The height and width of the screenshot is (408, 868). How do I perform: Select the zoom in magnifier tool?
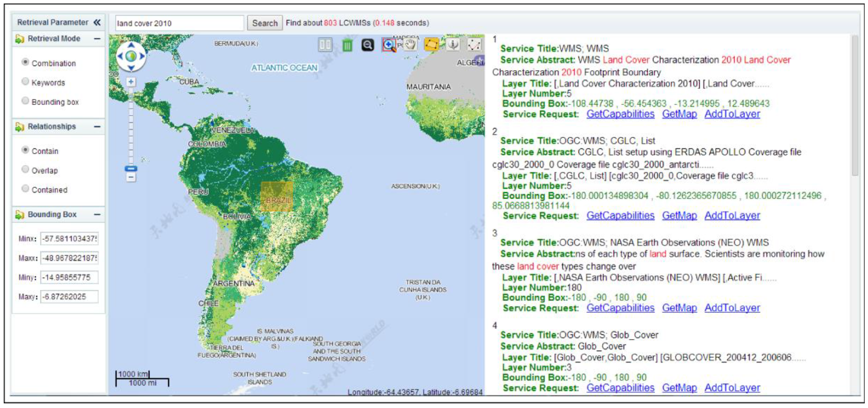coord(389,45)
